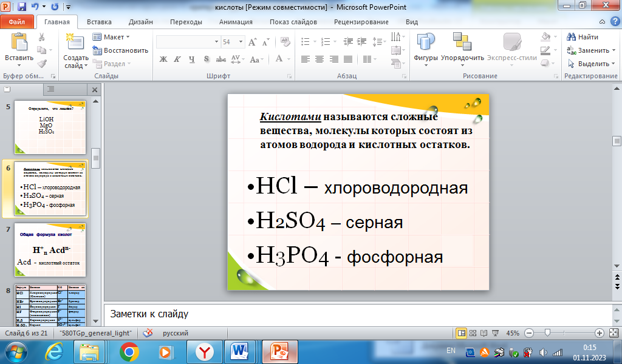The image size is (622, 364).
Task: Switch to the Переходы ribbon tab
Action: tap(186, 22)
